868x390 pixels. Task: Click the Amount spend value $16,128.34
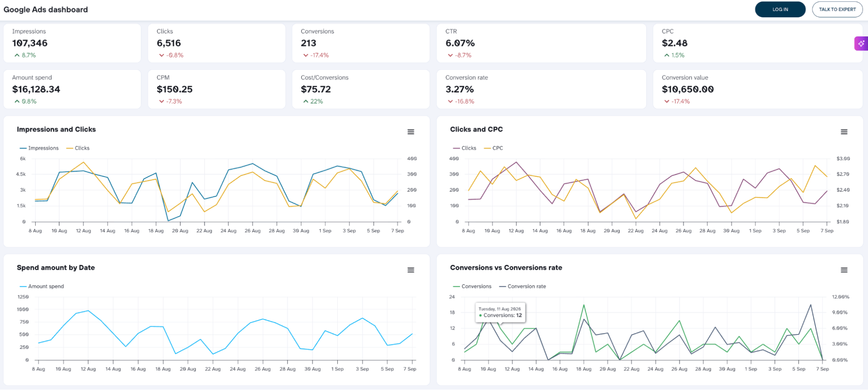36,89
